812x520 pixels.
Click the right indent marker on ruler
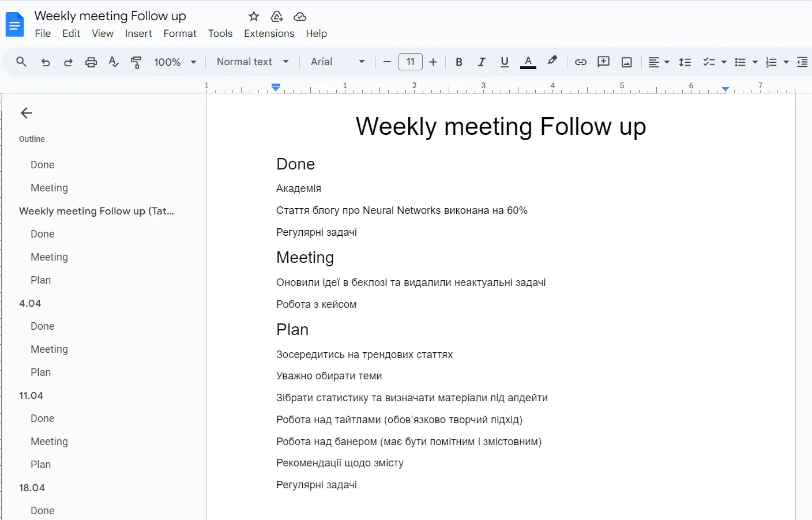tap(725, 89)
